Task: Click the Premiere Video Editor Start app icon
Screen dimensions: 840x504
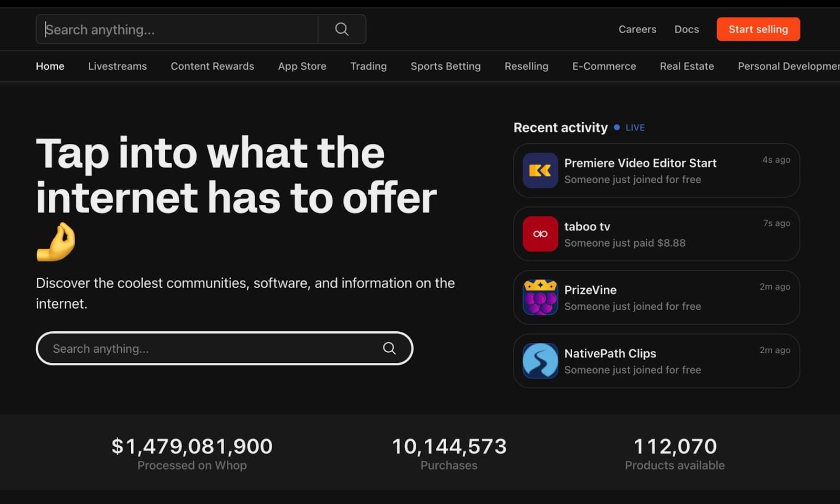Action: pyautogui.click(x=539, y=171)
